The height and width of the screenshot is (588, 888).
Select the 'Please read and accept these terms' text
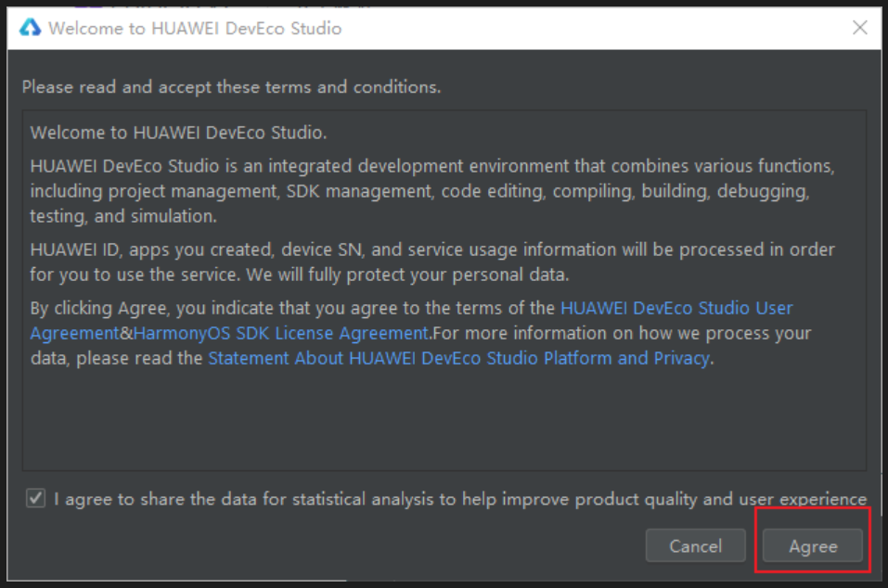click(x=231, y=87)
